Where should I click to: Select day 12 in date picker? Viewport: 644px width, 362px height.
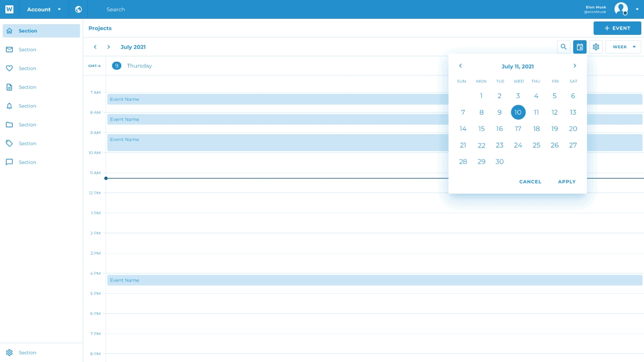[554, 112]
